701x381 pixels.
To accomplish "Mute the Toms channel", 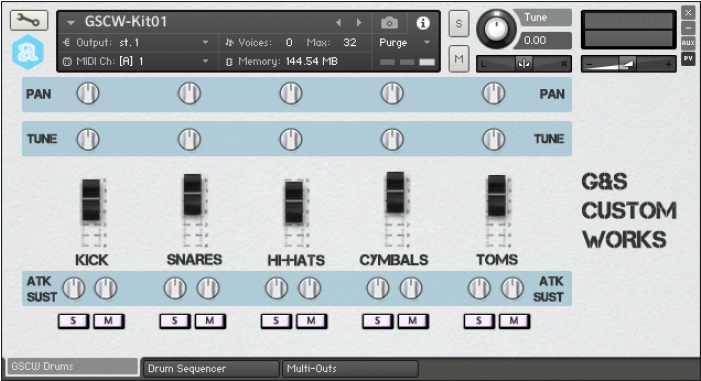I will coord(514,321).
